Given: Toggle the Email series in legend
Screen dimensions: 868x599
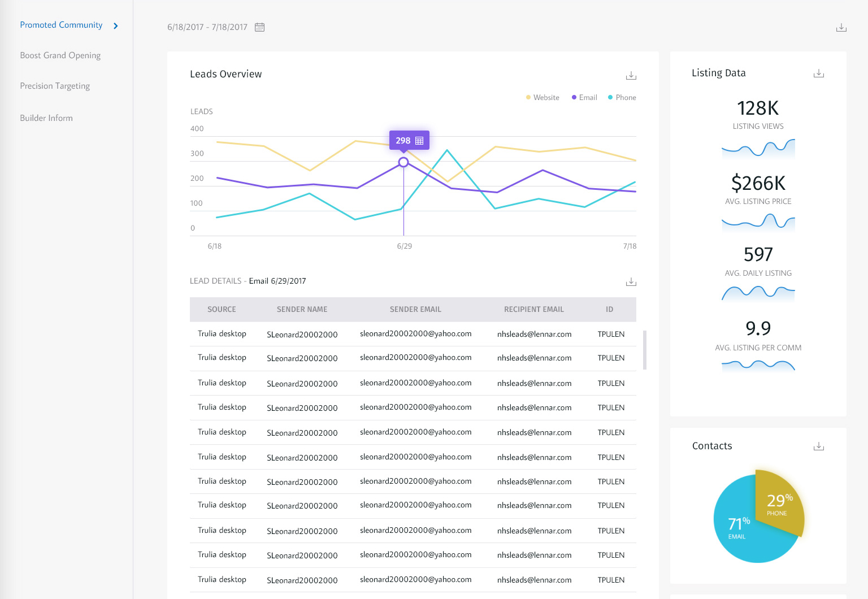Looking at the screenshot, I should [584, 98].
